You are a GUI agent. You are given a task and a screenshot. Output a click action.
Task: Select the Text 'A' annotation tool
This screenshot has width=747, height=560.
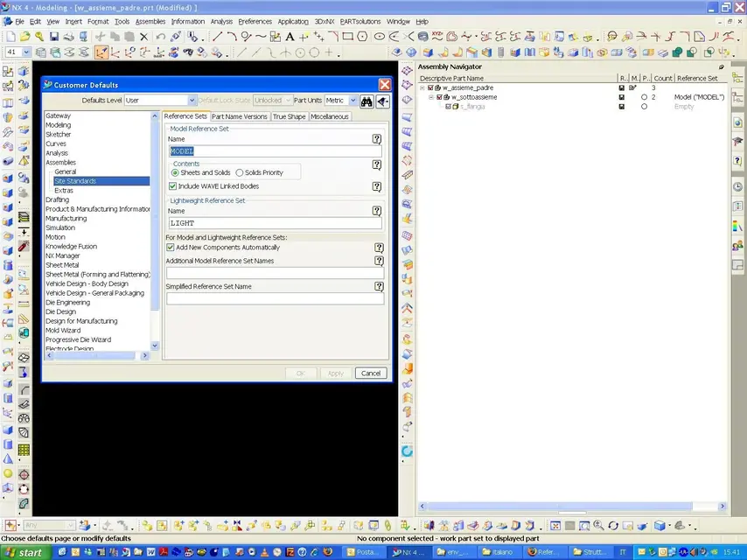tap(290, 37)
